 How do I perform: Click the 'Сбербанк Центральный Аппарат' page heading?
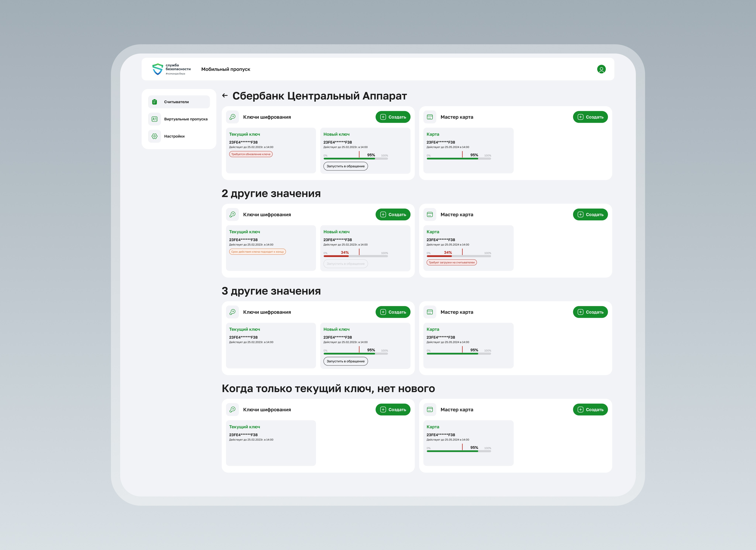[x=320, y=96]
